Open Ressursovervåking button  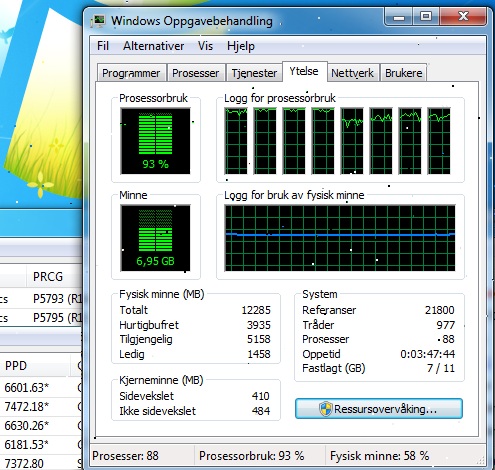click(x=379, y=409)
